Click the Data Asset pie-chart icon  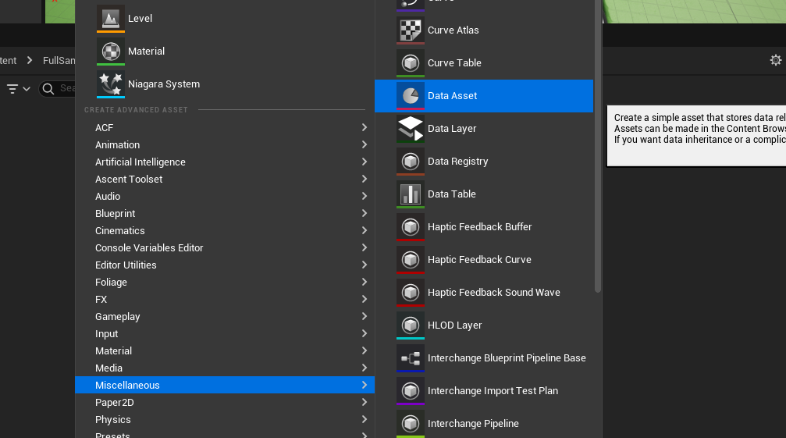click(x=410, y=96)
